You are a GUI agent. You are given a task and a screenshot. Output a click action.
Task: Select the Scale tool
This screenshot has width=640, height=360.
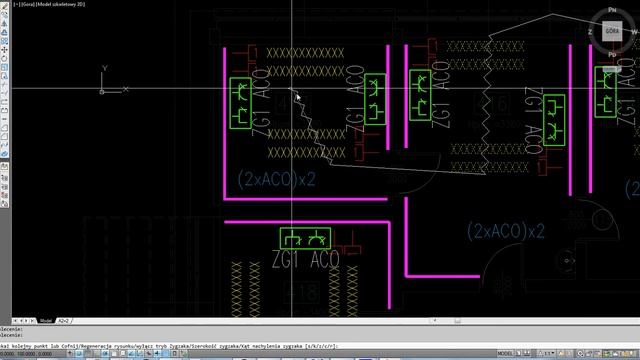click(x=5, y=68)
